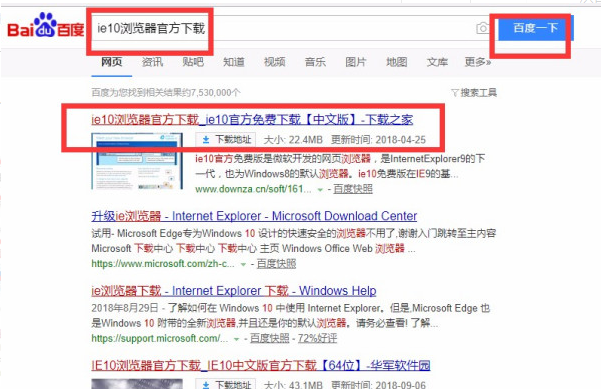This screenshot has width=601, height=389.
Task: Open 百度快照 for downza.cn result
Action: [x=353, y=189]
